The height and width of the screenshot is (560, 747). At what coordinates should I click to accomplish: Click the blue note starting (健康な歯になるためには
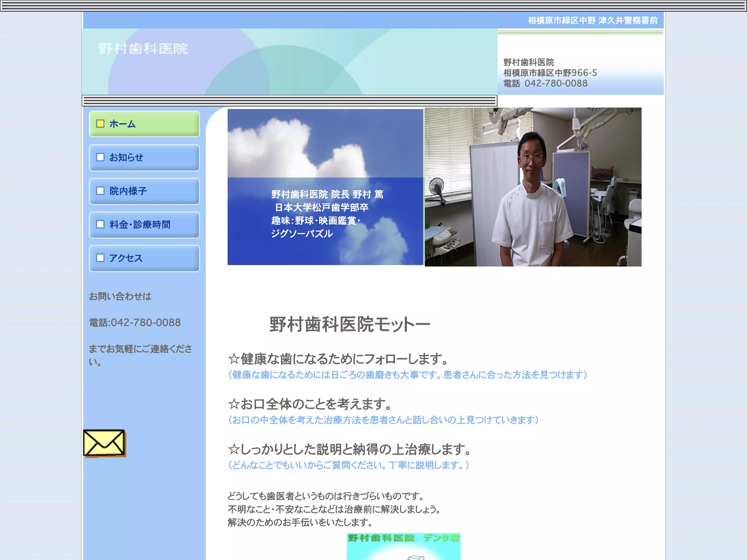point(407,375)
